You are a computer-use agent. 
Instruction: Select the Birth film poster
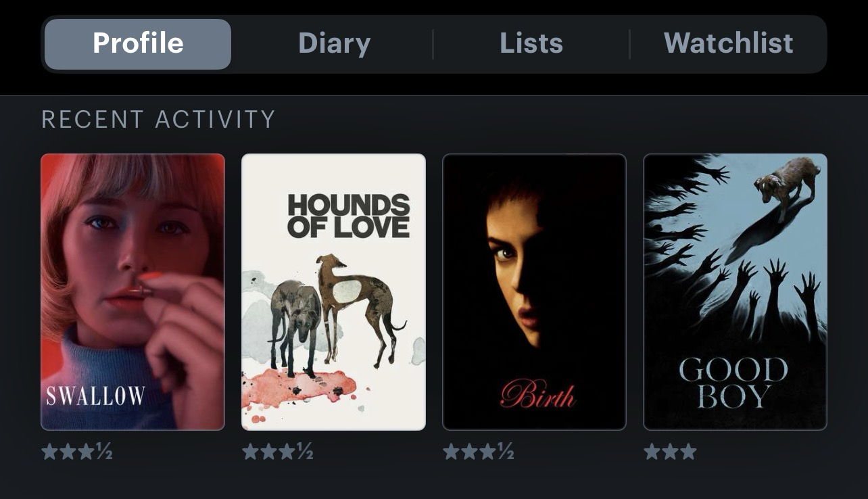point(534,292)
